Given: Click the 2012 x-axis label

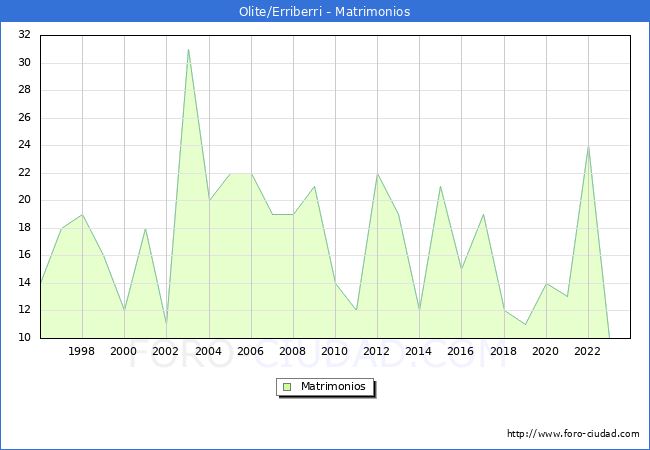Looking at the screenshot, I should point(377,351).
